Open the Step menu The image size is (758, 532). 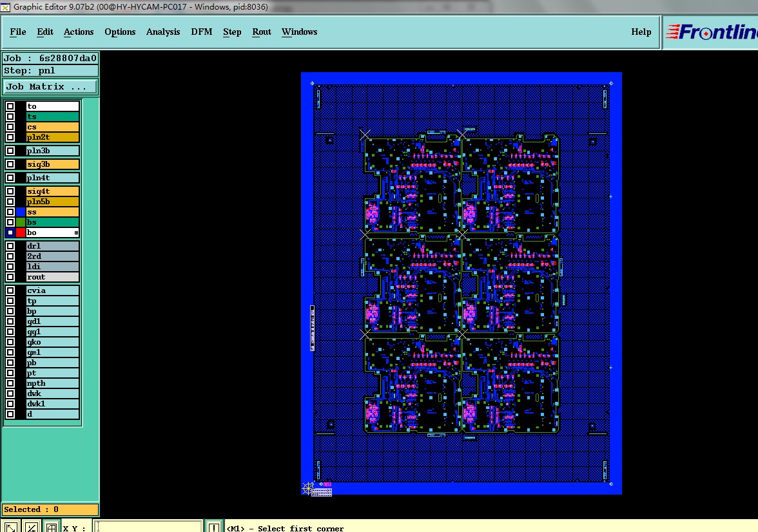click(x=232, y=32)
